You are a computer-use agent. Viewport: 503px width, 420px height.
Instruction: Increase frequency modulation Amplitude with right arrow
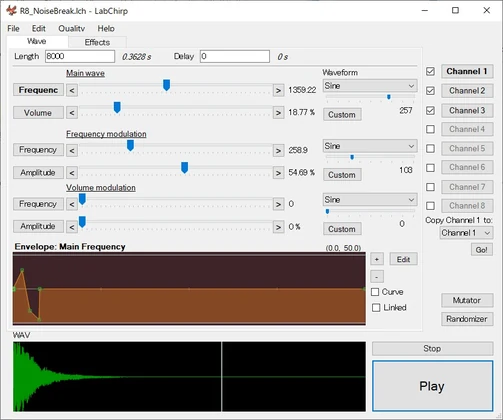[x=278, y=173]
